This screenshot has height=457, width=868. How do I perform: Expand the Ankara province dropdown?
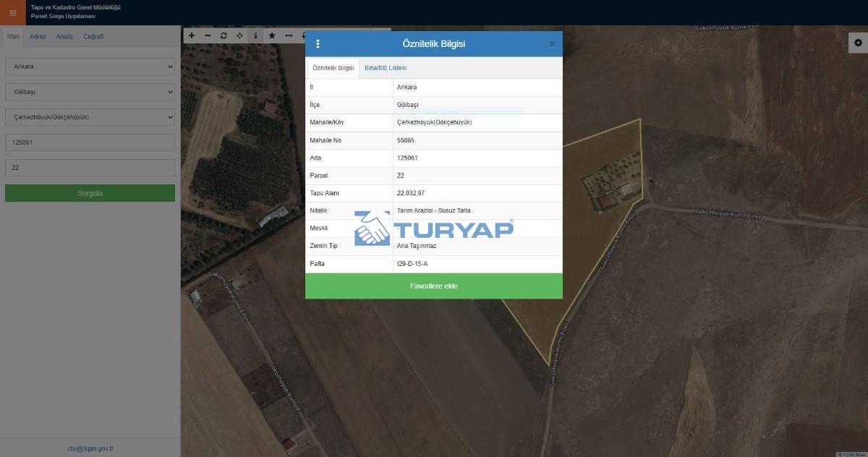[90, 67]
